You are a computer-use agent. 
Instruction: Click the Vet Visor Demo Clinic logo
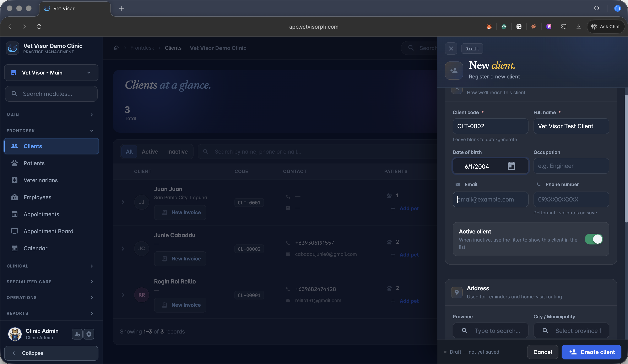(12, 48)
